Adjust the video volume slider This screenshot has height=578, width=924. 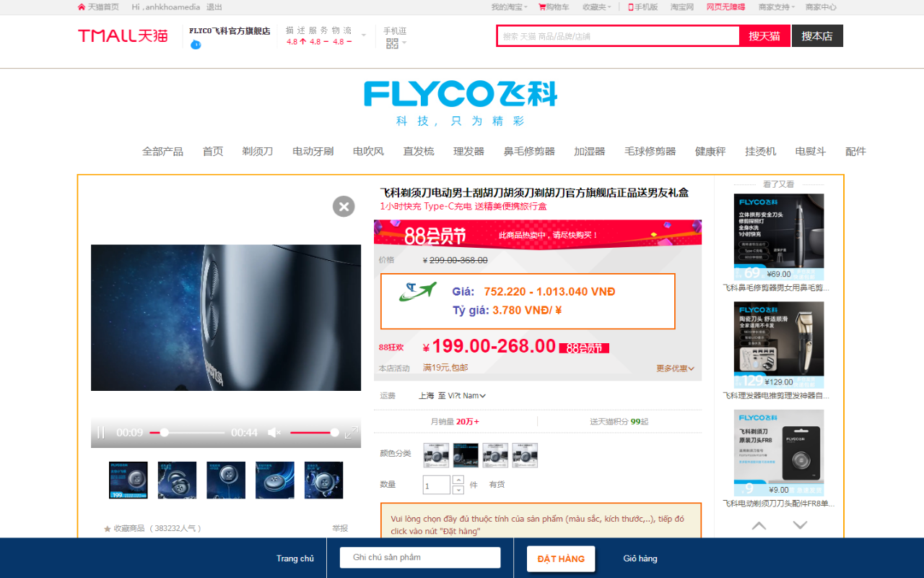[314, 433]
